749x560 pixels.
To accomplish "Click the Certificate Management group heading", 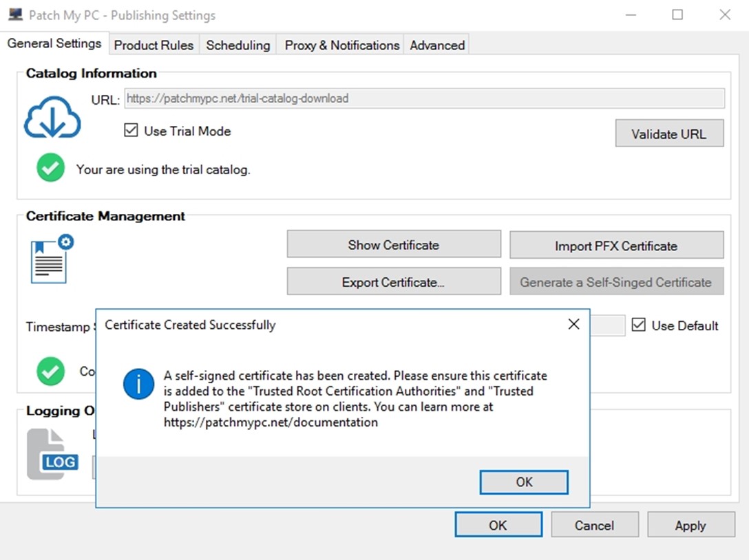I will (105, 216).
